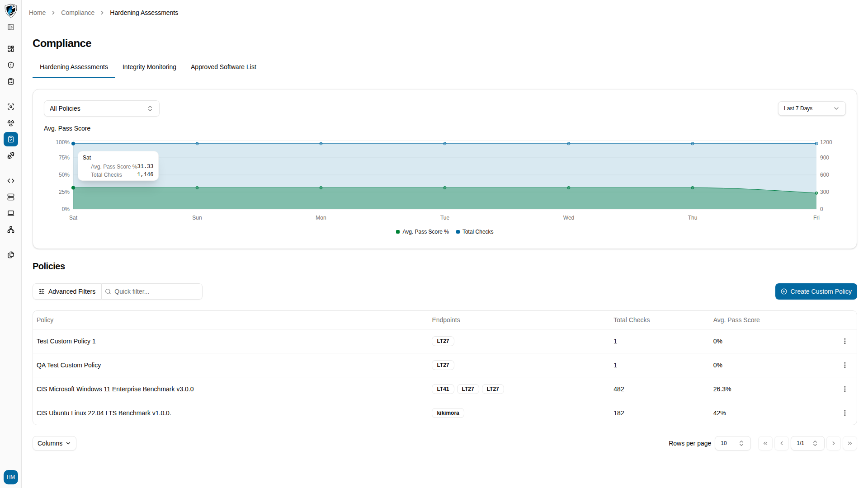Screen dimensions: 868x488
Task: Sort by the Policy column header
Action: (45, 320)
